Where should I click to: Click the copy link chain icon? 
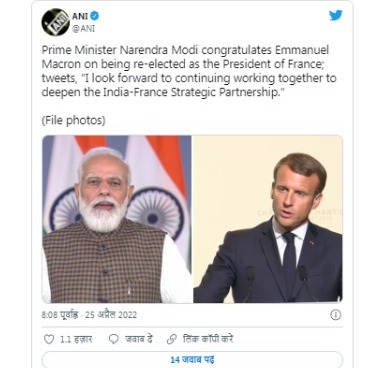tap(171, 339)
